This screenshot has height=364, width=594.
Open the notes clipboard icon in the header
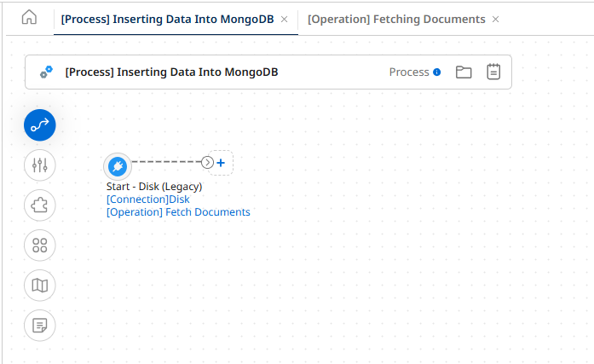coord(493,72)
